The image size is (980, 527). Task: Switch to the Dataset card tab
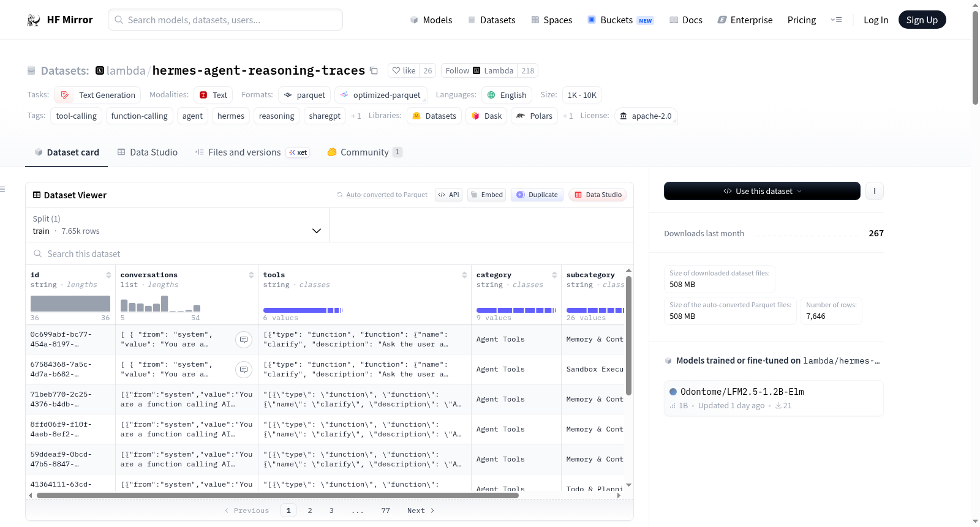tap(67, 152)
